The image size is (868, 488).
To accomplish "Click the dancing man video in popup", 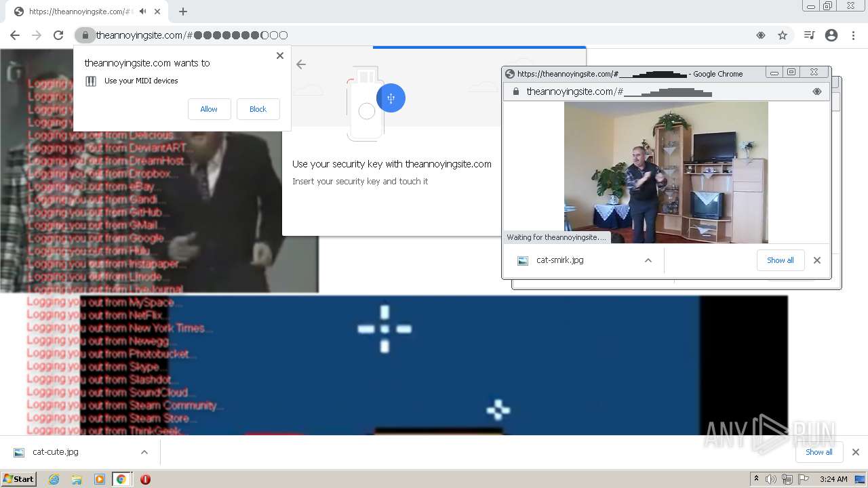I will [x=666, y=172].
